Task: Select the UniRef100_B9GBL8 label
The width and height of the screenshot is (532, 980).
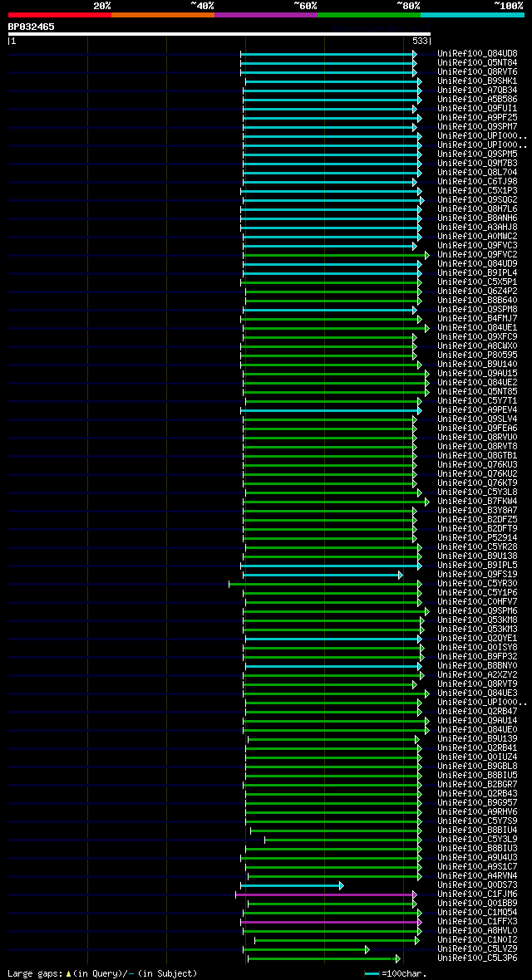Action: click(x=477, y=766)
